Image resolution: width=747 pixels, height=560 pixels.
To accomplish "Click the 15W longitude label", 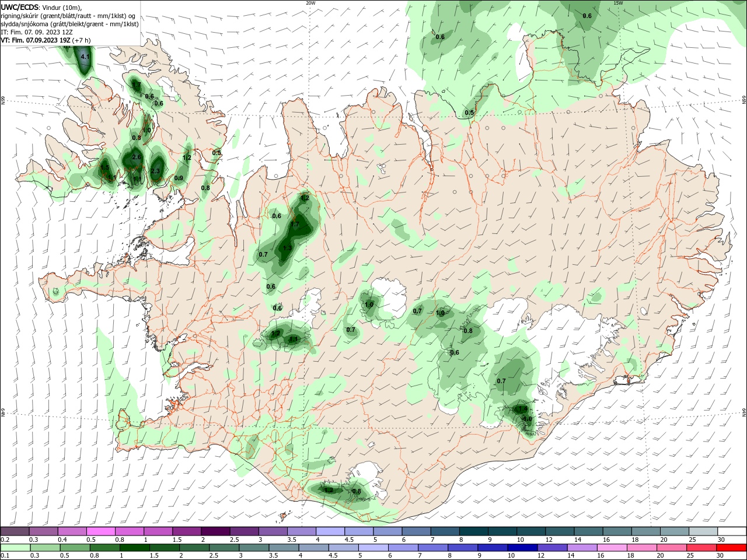I will tap(618, 3).
